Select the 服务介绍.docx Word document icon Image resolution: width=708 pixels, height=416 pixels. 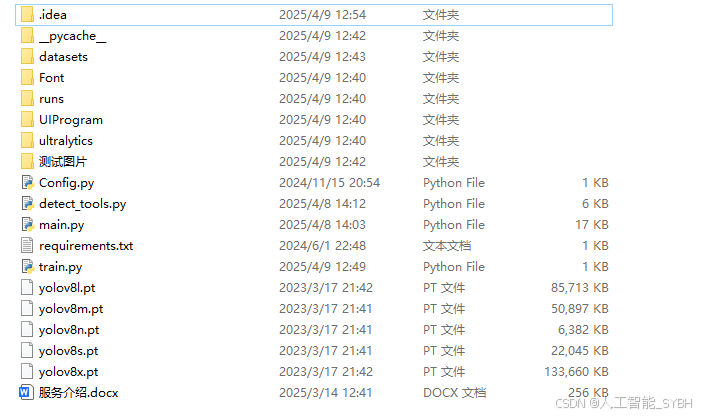click(x=26, y=393)
